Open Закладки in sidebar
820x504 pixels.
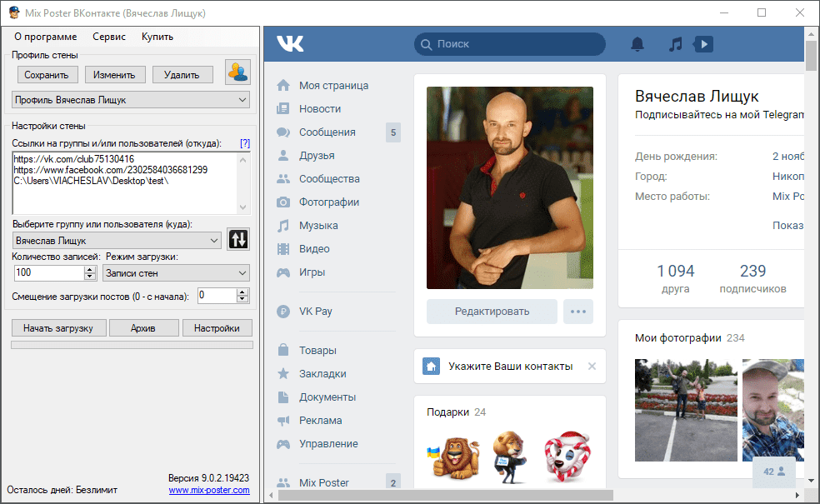click(x=322, y=374)
